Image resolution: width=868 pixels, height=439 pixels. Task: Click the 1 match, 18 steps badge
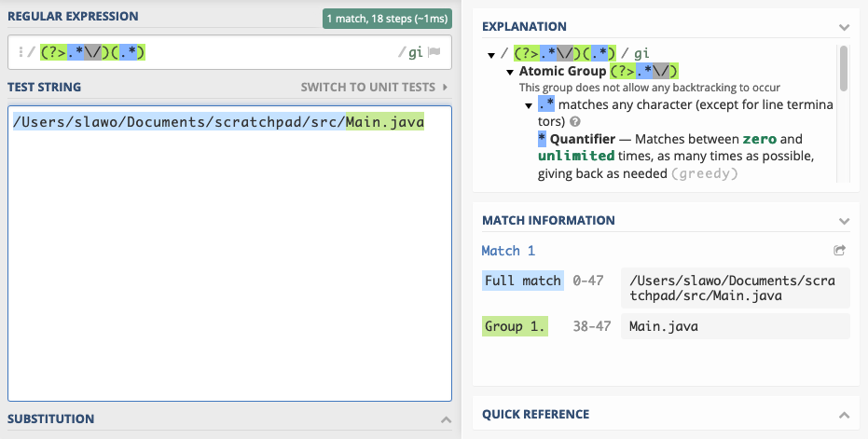(387, 19)
